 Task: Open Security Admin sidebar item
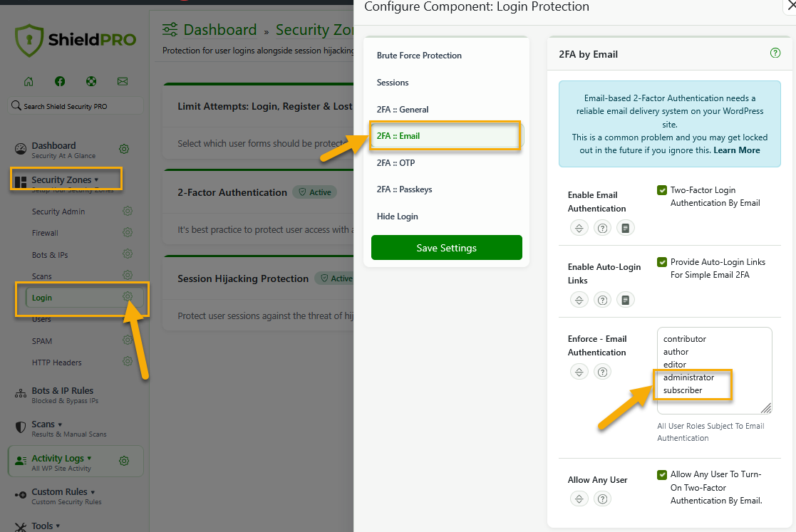(x=58, y=212)
